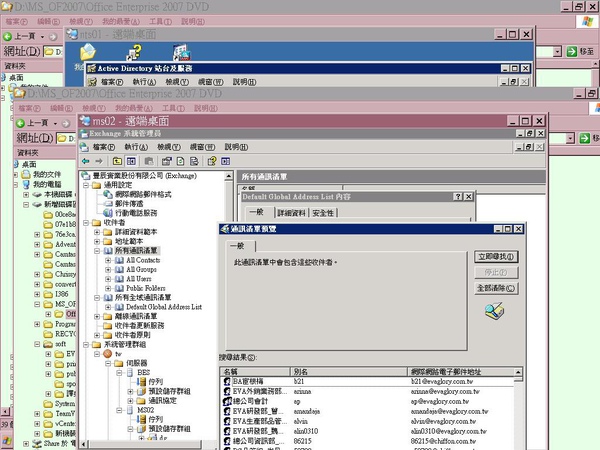
Task: Collapse the 所有通訊清單 tree node
Action: [x=97, y=251]
